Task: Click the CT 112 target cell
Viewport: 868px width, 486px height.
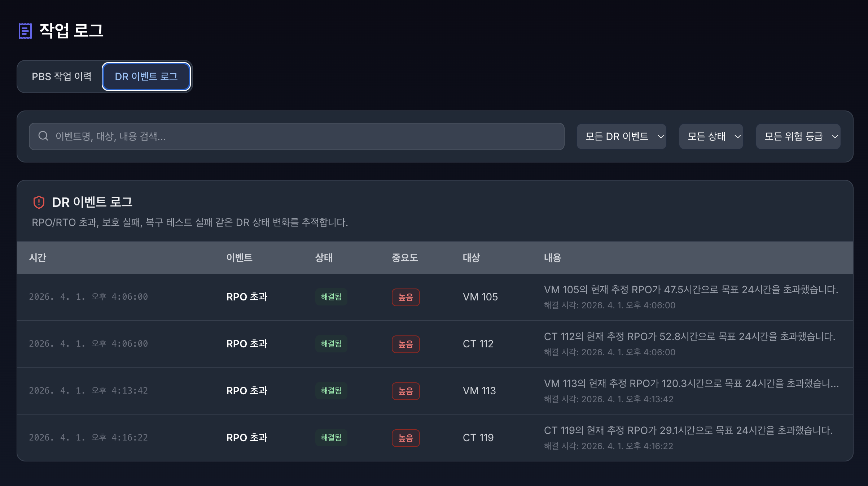Action: [478, 344]
